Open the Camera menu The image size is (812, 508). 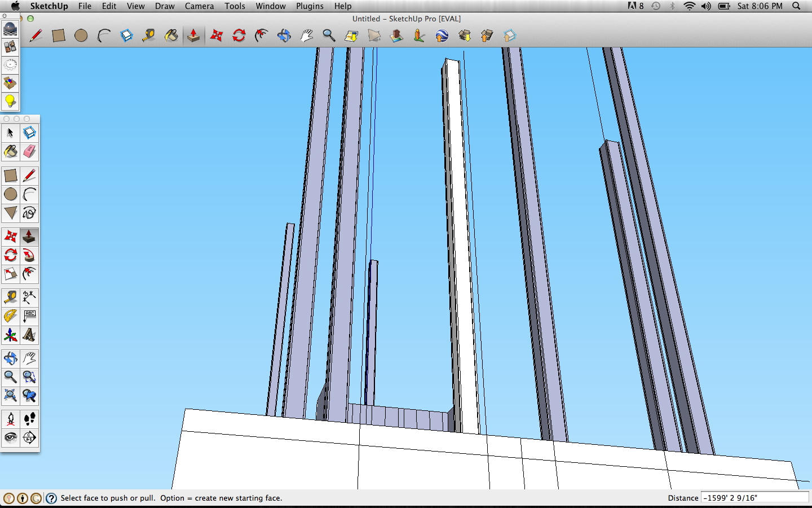[x=199, y=6]
